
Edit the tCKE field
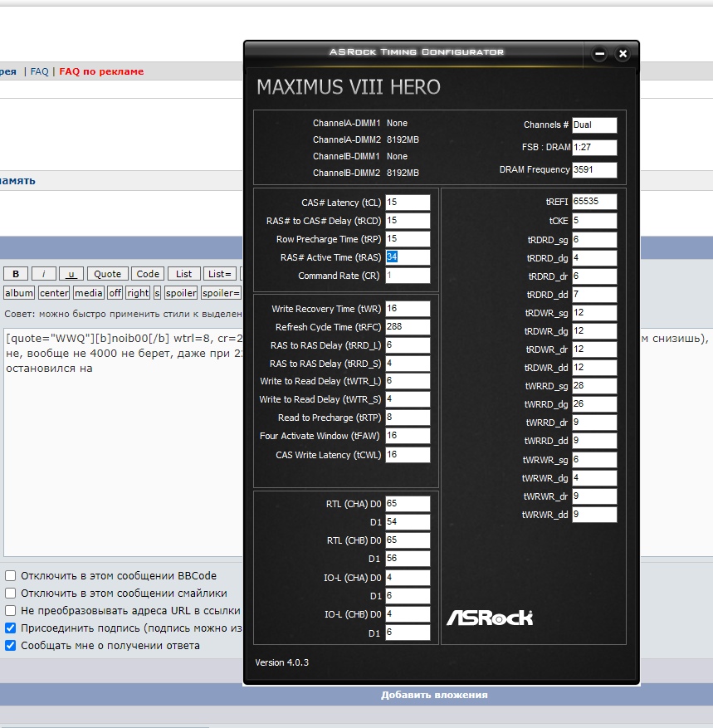tap(594, 221)
